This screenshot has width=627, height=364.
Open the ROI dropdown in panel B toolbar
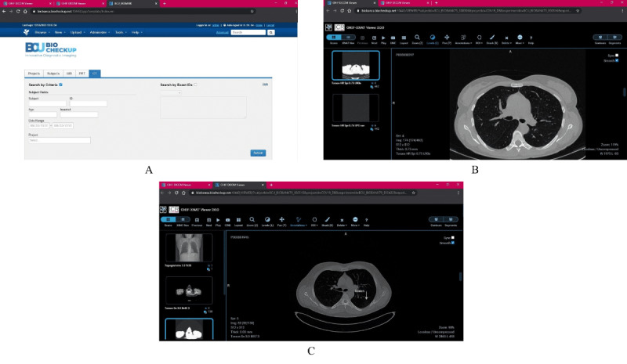click(x=479, y=38)
